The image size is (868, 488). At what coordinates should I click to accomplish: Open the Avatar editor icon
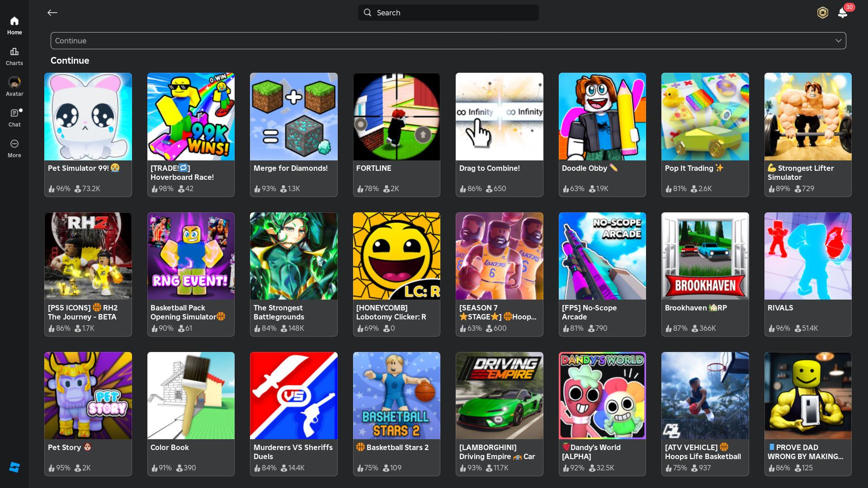[x=14, y=86]
